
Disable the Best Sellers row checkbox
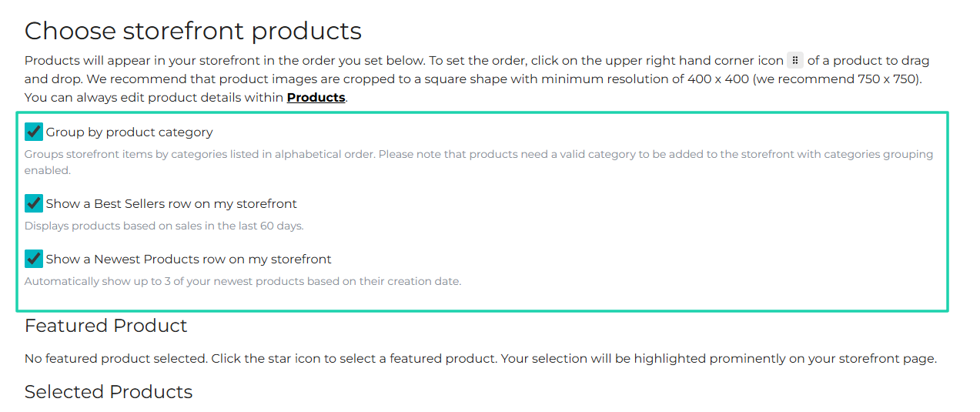(34, 203)
